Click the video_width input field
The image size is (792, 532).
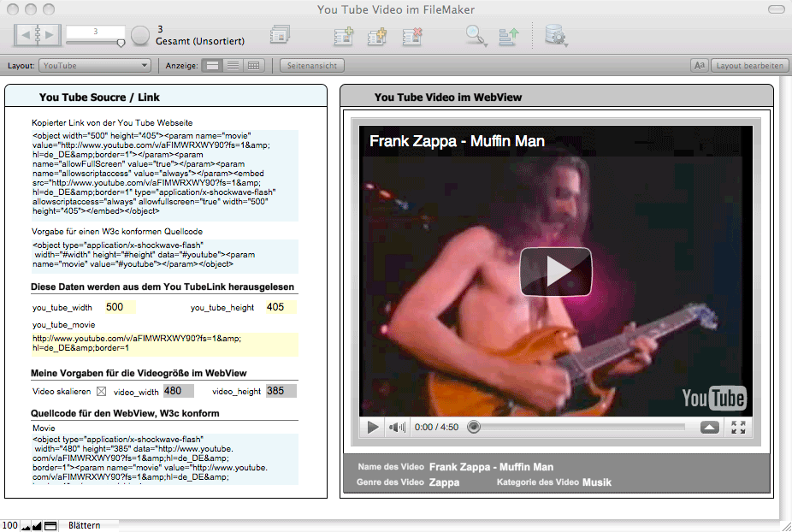[x=178, y=391]
